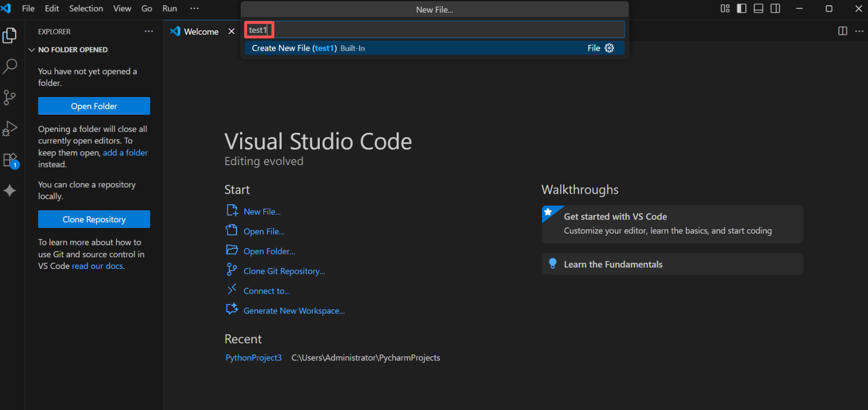Image resolution: width=868 pixels, height=410 pixels.
Task: Click the sparkle icon in activity bar
Action: pos(10,191)
